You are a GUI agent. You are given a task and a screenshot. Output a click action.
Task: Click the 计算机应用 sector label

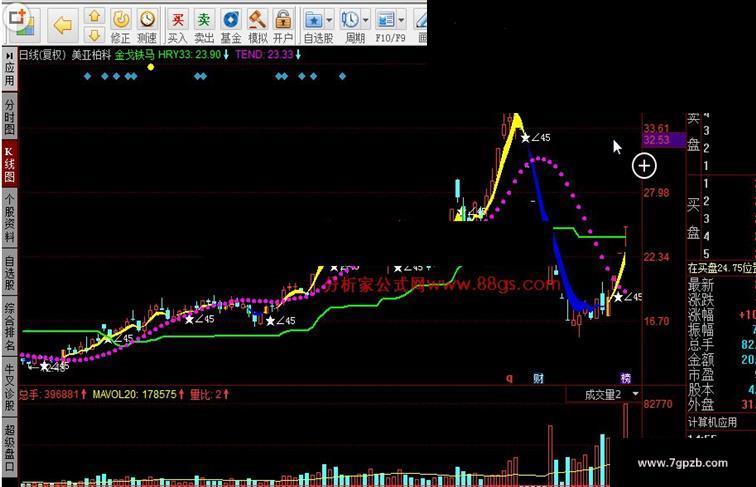tap(712, 422)
